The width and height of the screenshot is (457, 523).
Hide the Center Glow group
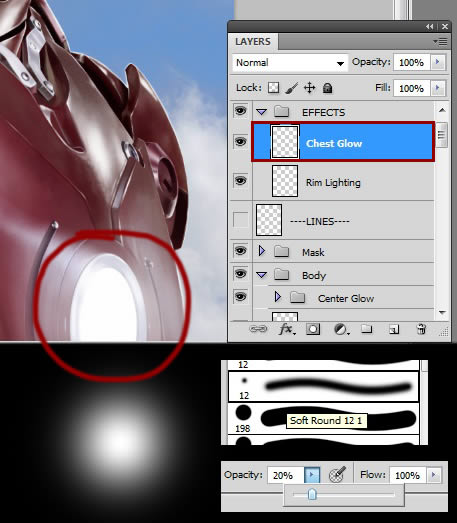coord(240,297)
